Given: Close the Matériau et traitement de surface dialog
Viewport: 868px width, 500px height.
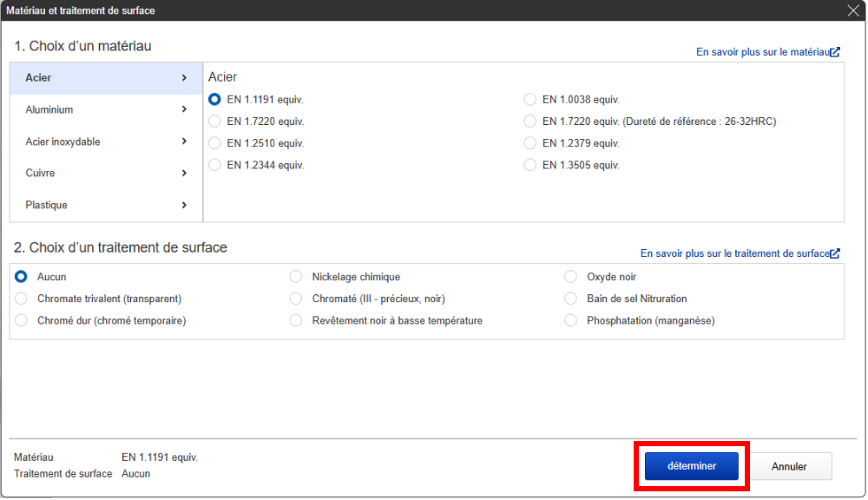Looking at the screenshot, I should [x=853, y=10].
